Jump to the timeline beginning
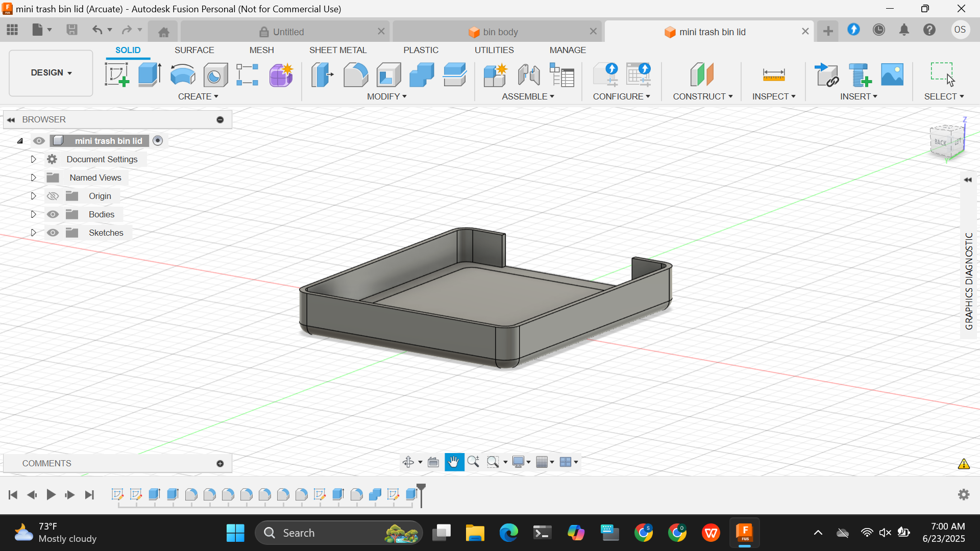Image resolution: width=980 pixels, height=551 pixels. [x=13, y=494]
